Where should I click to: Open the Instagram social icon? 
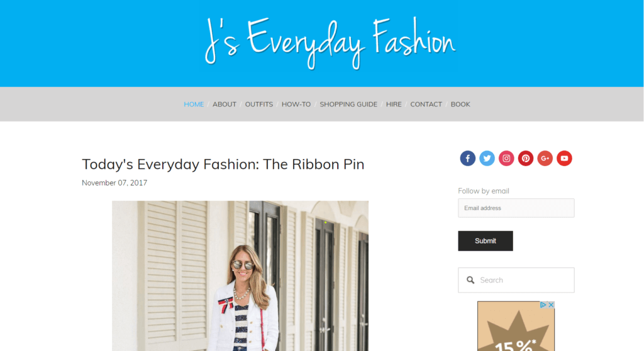click(x=506, y=159)
